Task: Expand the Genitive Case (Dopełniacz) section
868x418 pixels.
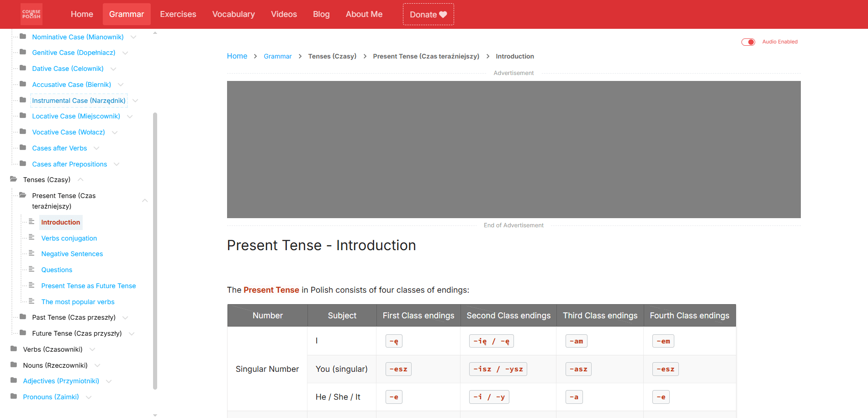Action: 125,53
